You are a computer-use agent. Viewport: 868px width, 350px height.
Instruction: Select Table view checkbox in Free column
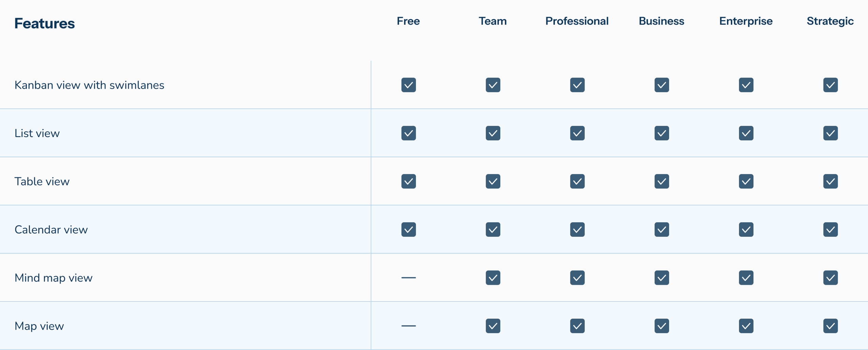click(x=408, y=181)
